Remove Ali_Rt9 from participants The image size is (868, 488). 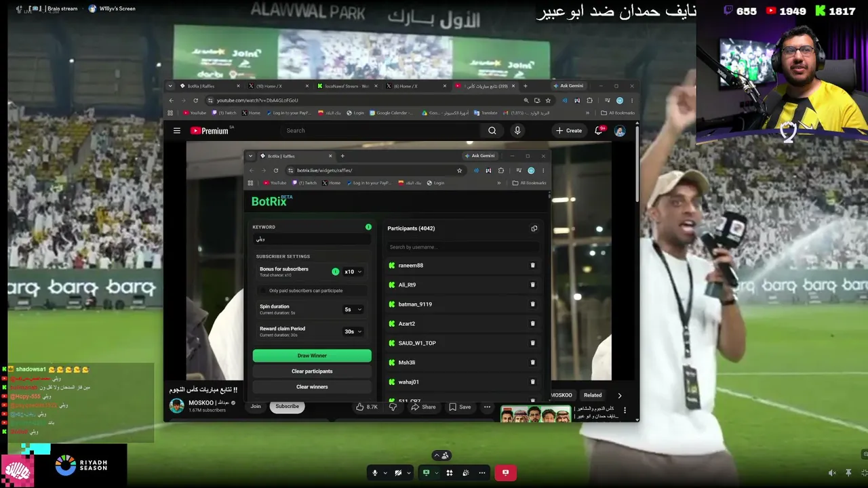click(x=532, y=285)
